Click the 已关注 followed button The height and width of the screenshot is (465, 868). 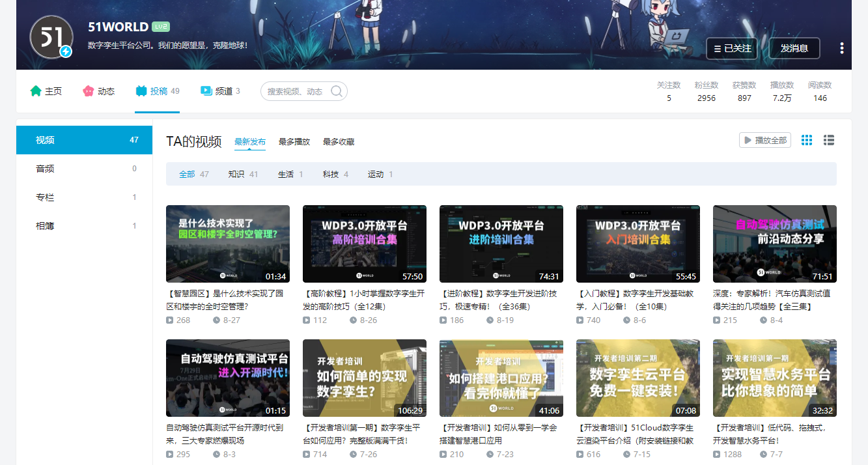coord(732,48)
